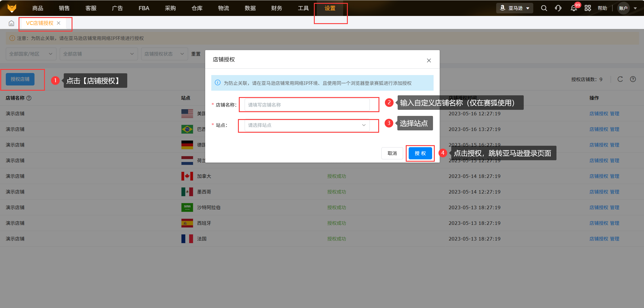Click the timestamp 2023-05-14 18:27:19

[x=474, y=176]
